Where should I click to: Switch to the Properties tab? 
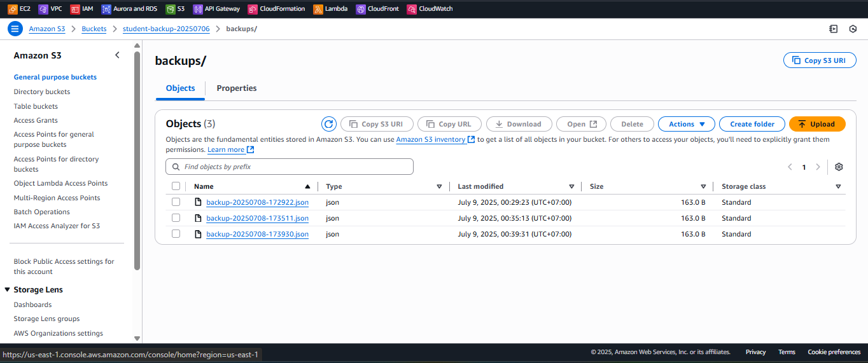click(237, 88)
